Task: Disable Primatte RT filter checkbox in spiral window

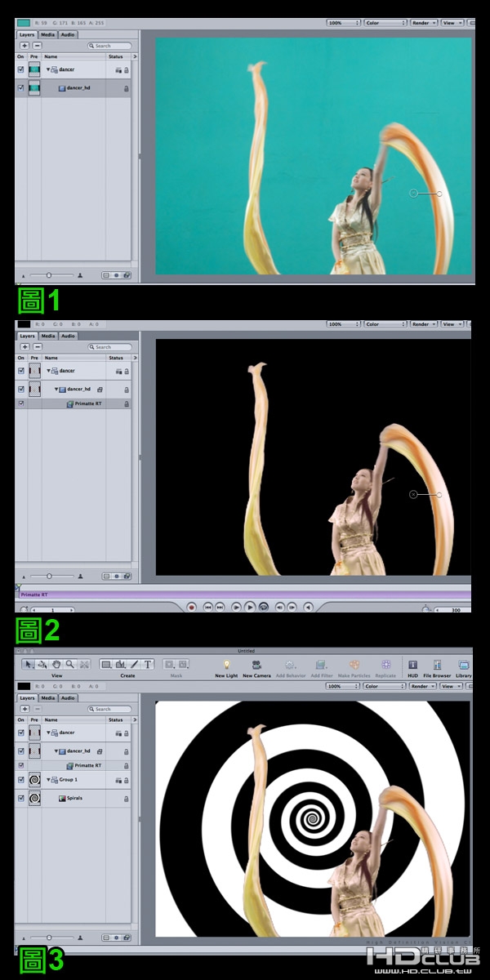Action: [21, 765]
